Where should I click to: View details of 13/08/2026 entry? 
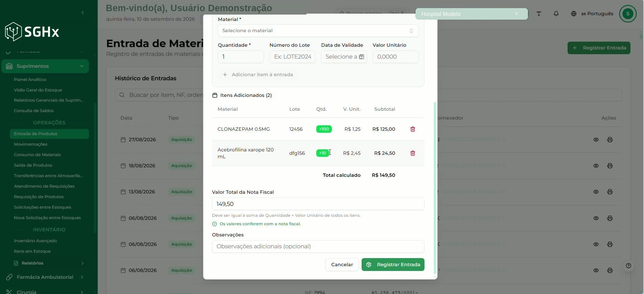pos(596,192)
